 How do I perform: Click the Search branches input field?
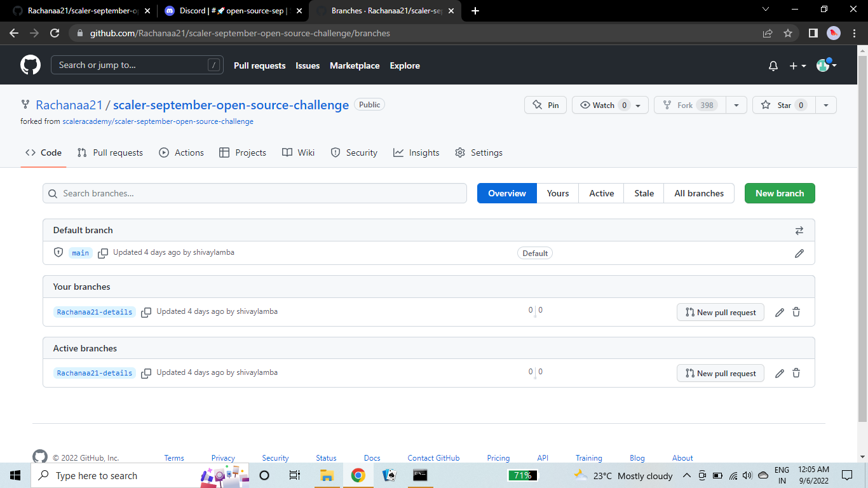pyautogui.click(x=254, y=193)
